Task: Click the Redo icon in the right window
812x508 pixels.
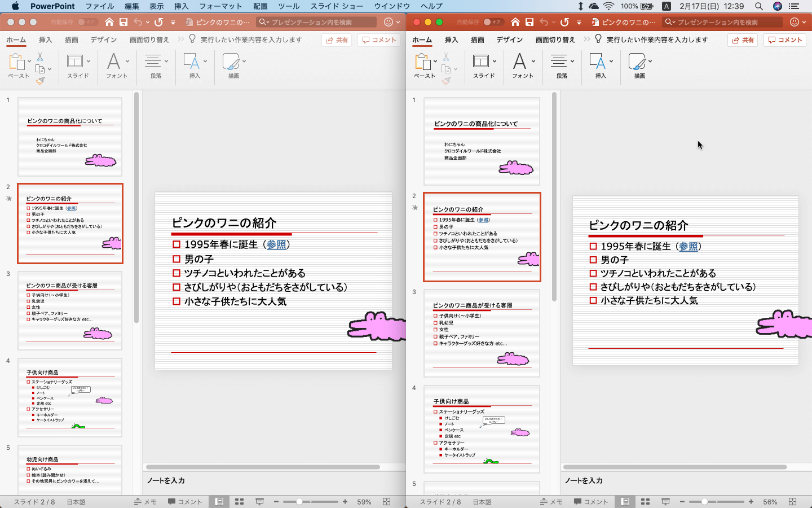Action: [x=565, y=22]
